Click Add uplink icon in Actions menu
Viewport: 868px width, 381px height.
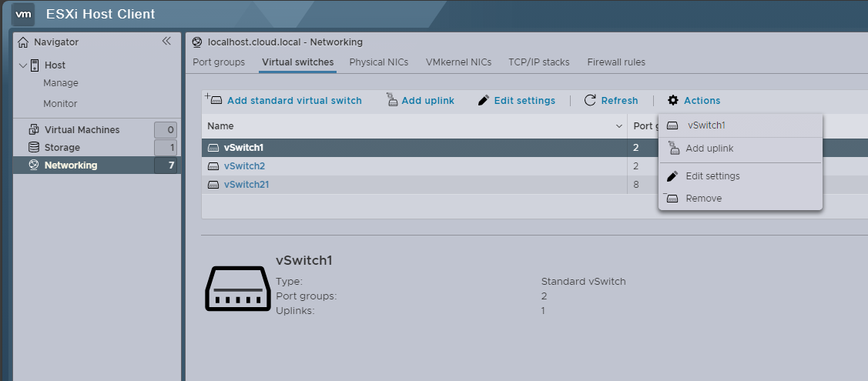(673, 148)
